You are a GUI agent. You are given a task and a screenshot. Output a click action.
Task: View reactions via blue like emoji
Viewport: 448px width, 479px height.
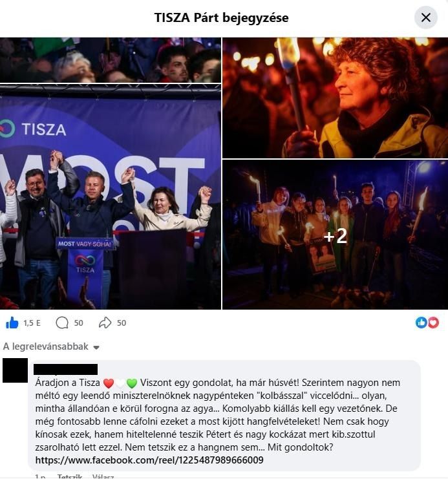tap(421, 323)
